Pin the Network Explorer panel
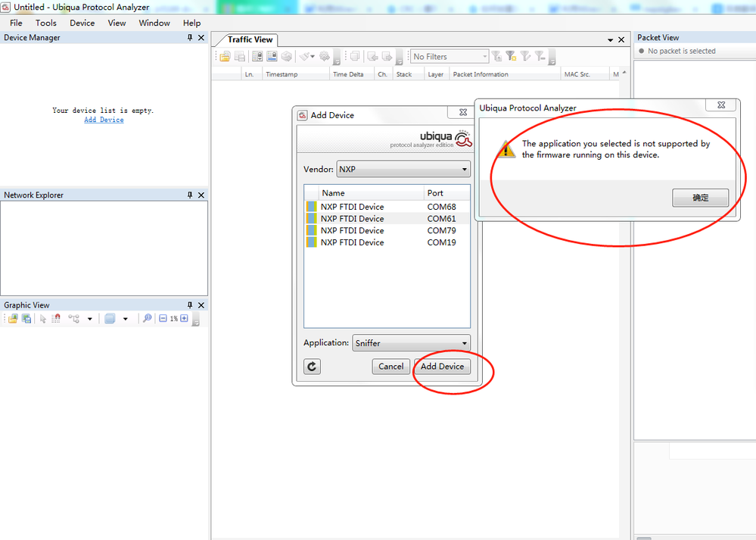 (x=190, y=195)
